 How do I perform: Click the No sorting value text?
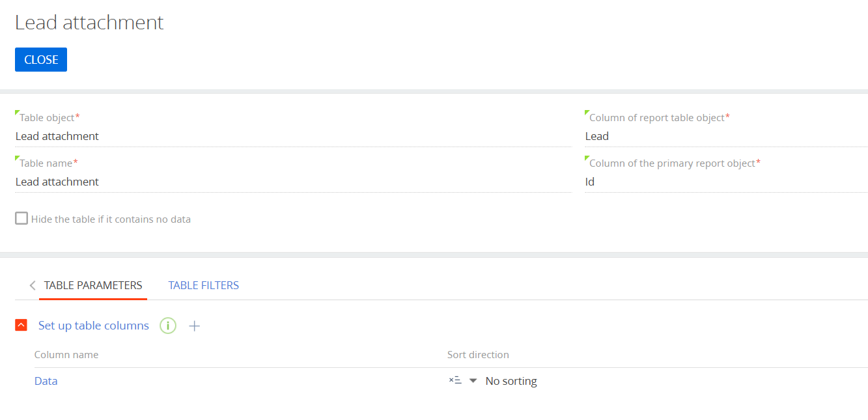(511, 381)
